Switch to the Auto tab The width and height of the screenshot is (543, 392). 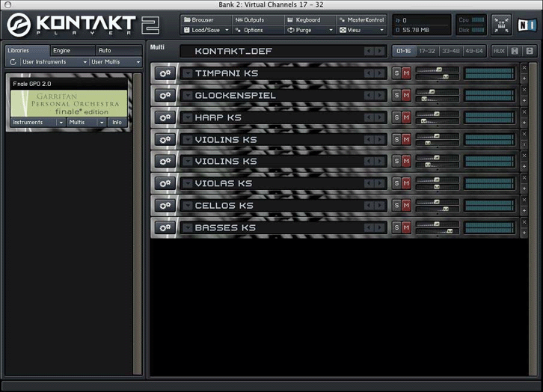tap(119, 51)
